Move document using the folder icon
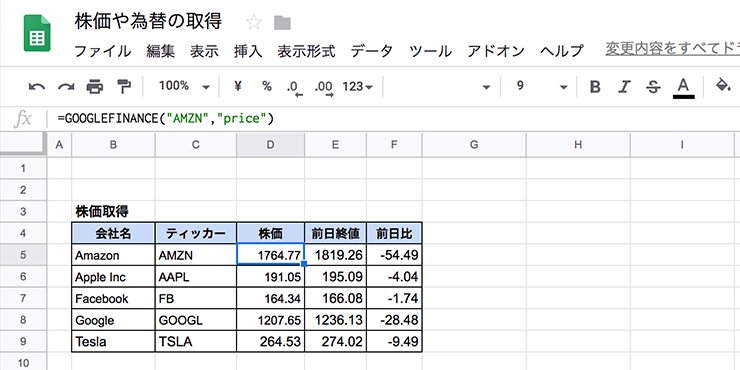 pos(282,23)
